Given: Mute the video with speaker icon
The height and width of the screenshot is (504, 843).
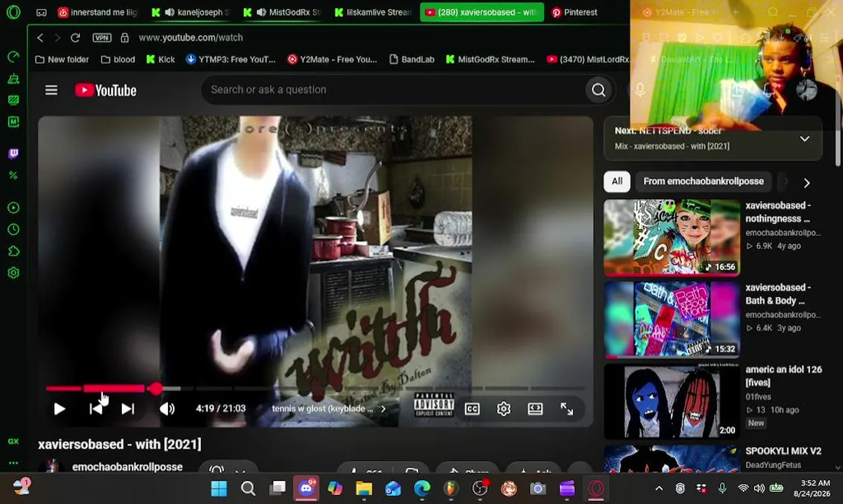Looking at the screenshot, I should coord(167,409).
